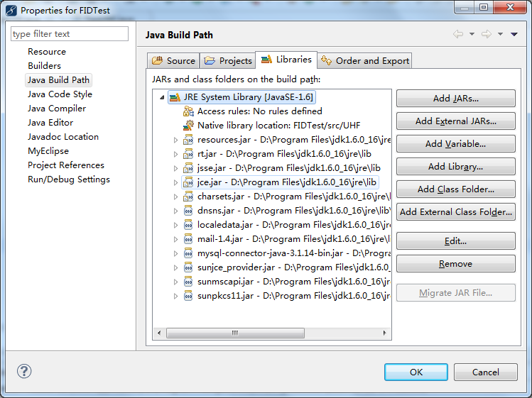This screenshot has height=398, width=532.
Task: Select Builders in the left pane
Action: (44, 66)
